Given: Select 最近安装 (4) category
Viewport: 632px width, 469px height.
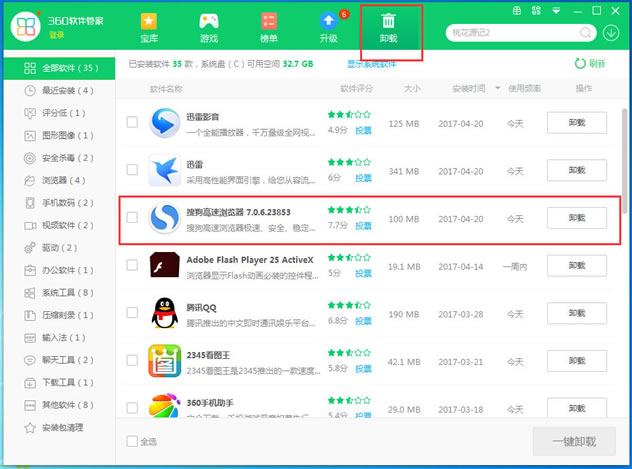Looking at the screenshot, I should [x=59, y=91].
